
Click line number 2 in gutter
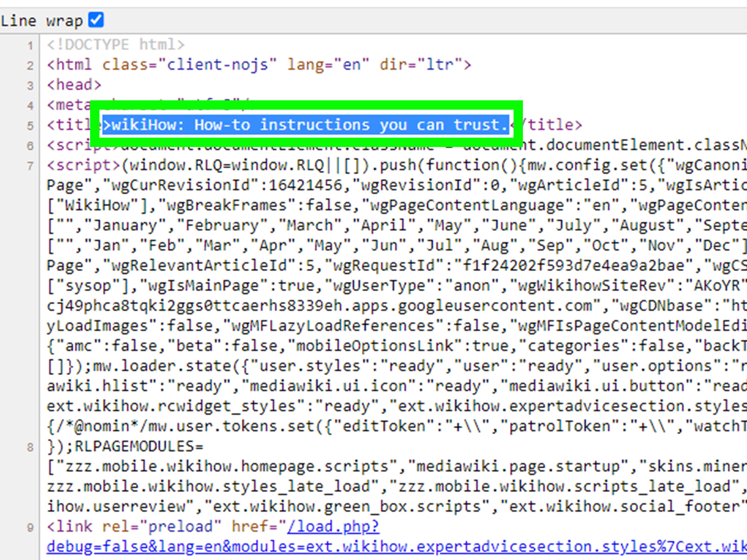coord(30,66)
